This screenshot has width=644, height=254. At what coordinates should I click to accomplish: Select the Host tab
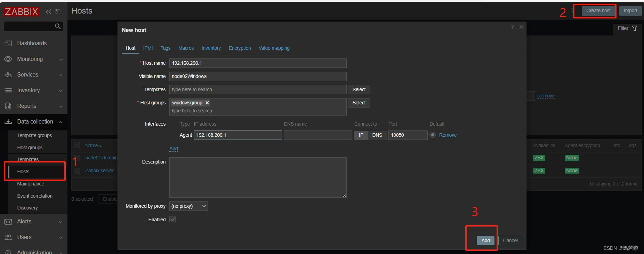[130, 48]
